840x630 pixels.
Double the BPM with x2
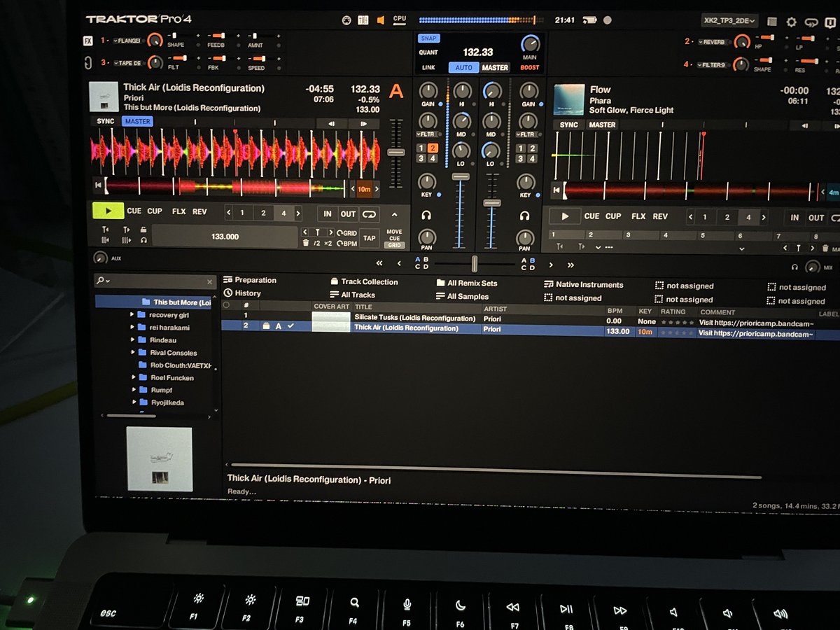pos(328,243)
